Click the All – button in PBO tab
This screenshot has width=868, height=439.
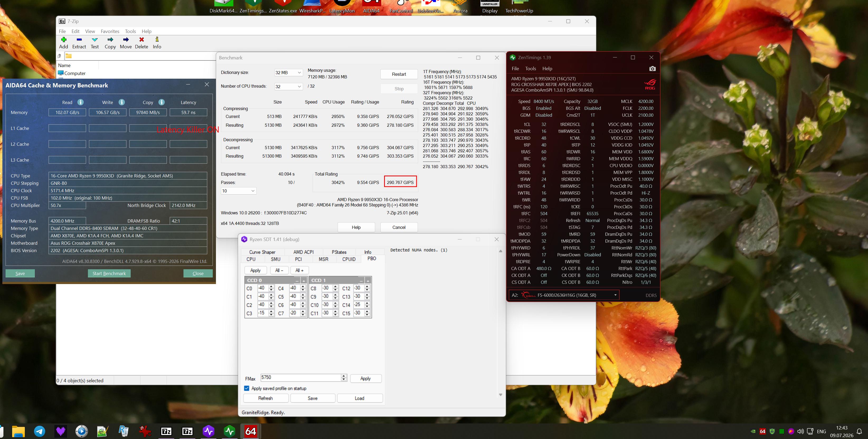[x=279, y=270]
